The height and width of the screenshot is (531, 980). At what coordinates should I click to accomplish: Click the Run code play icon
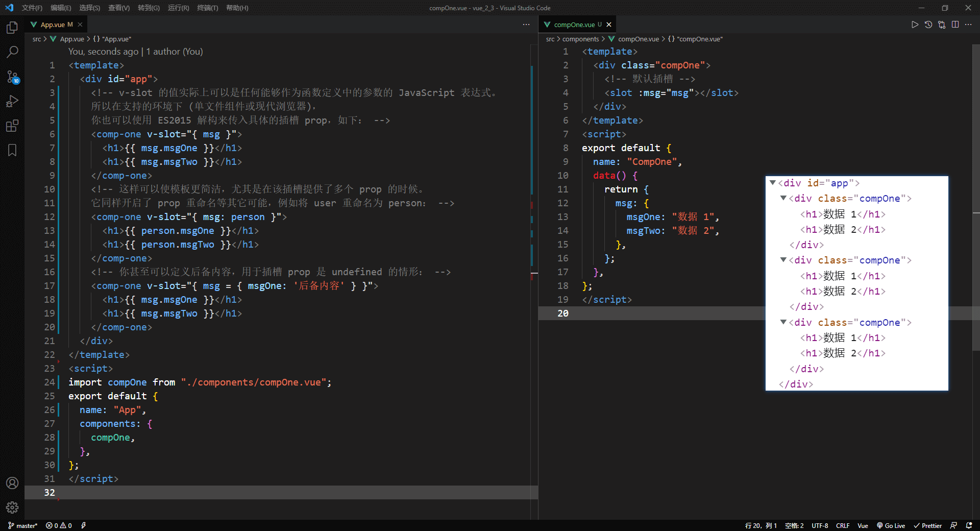coord(915,25)
